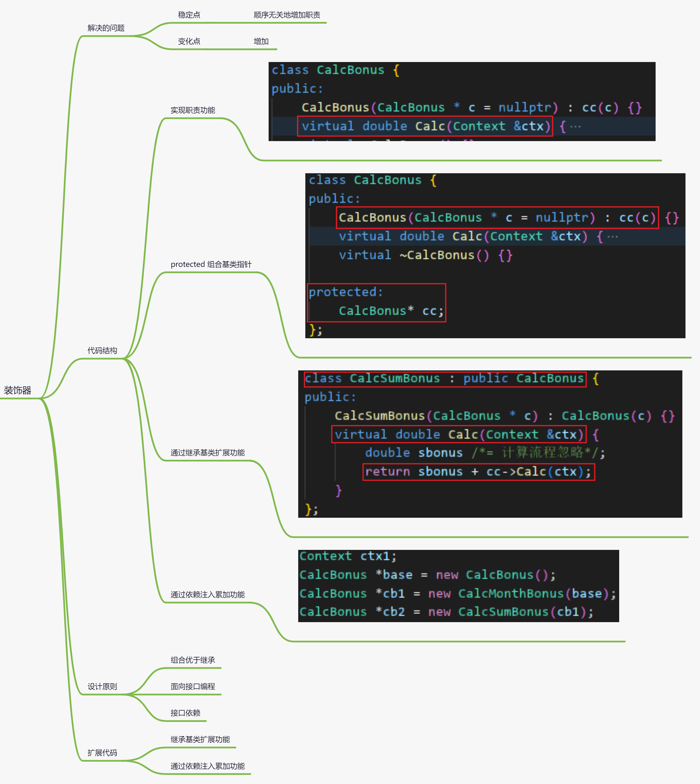Select the 通过依赖注入累加功能 node under 代码结构

pos(208,595)
